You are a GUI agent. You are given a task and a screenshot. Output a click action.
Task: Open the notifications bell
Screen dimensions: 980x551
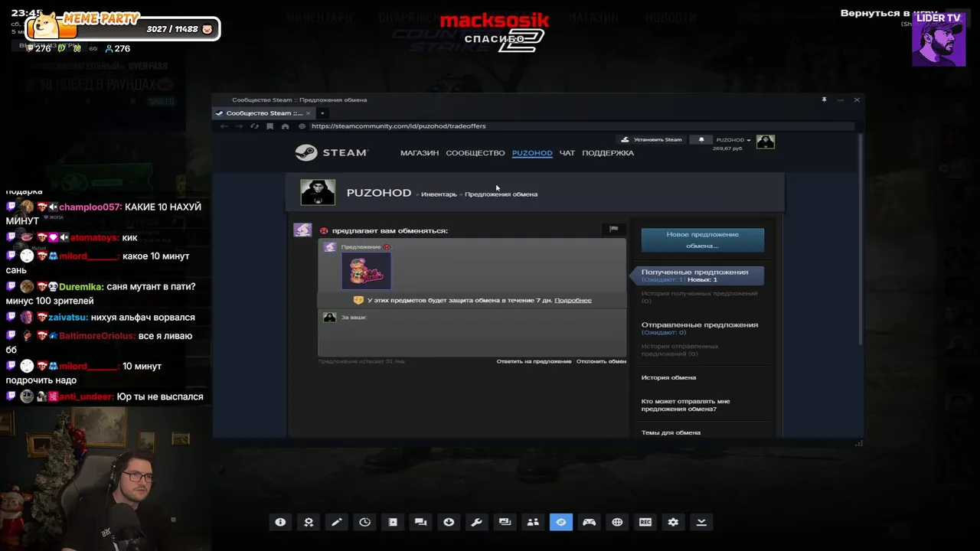tap(701, 140)
